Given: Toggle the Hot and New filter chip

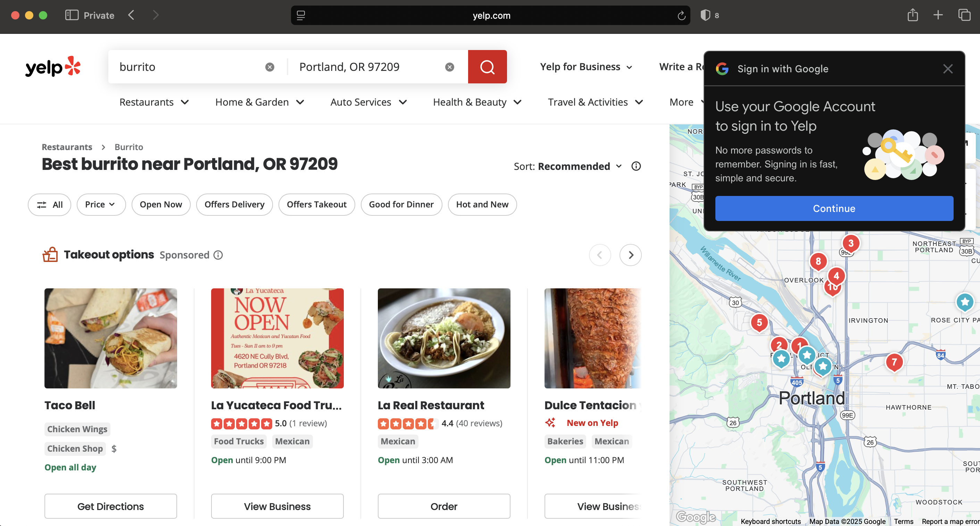Looking at the screenshot, I should (482, 204).
